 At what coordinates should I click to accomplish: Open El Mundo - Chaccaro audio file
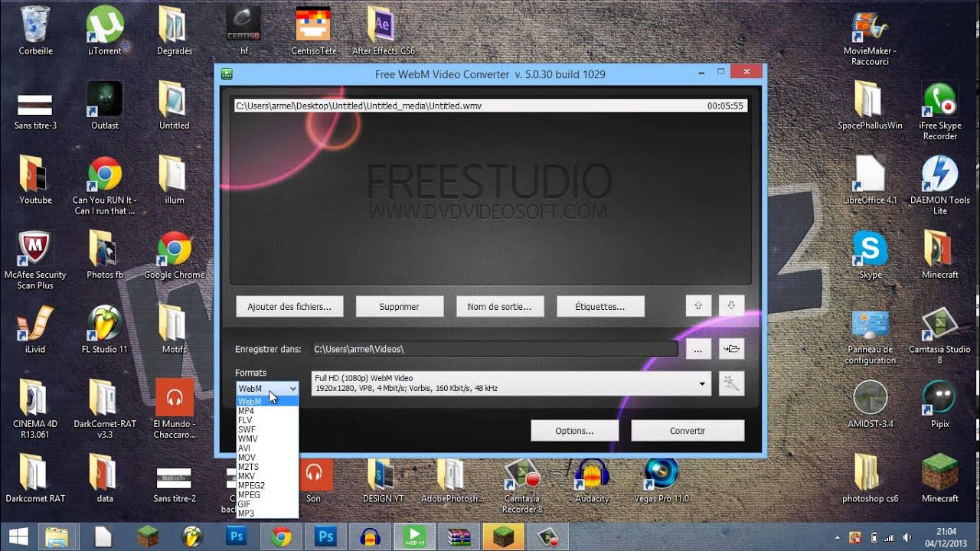click(x=174, y=409)
